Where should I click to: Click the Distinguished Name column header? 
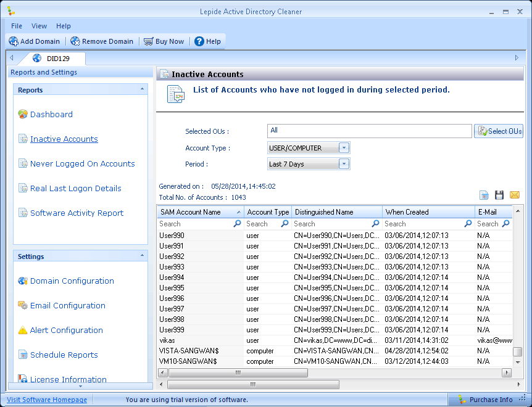(337, 212)
